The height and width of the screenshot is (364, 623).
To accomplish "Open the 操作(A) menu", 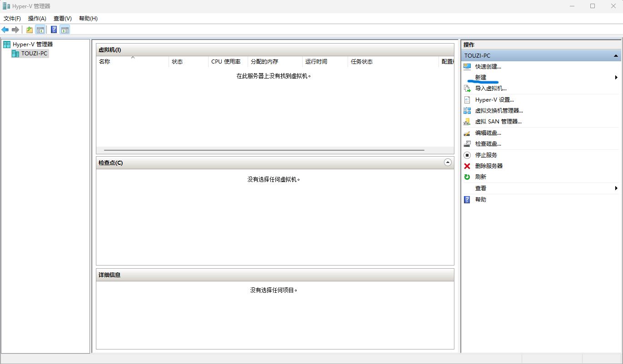I will tap(37, 19).
